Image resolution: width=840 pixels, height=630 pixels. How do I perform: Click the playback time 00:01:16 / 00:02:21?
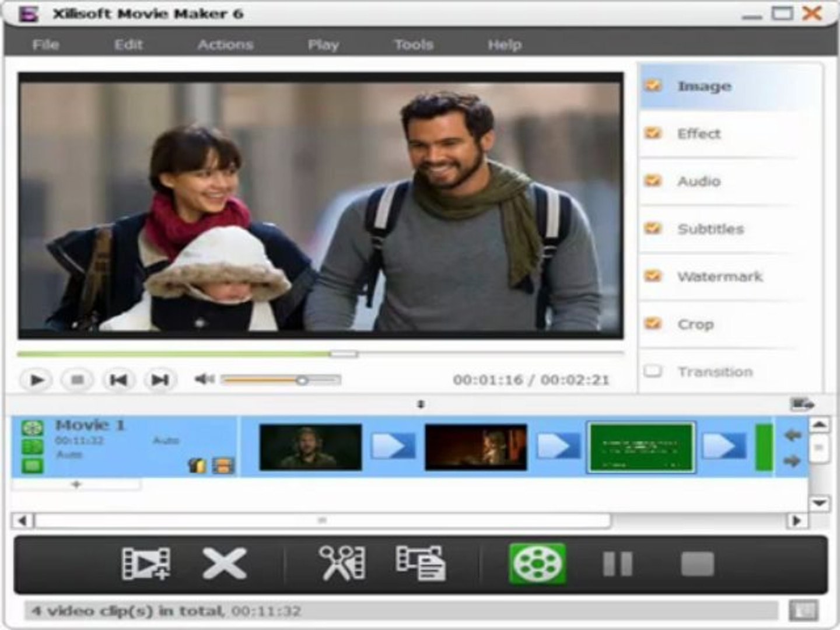pos(531,380)
